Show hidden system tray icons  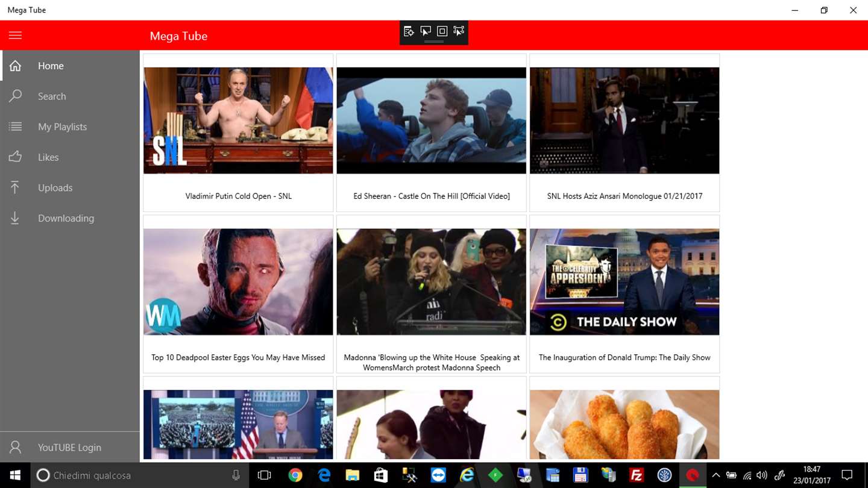point(716,475)
